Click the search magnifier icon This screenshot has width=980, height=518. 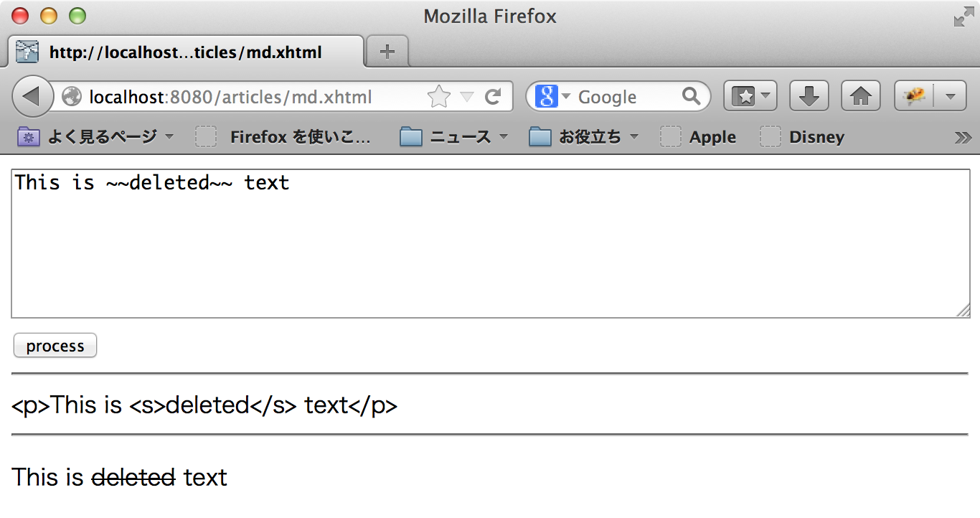pyautogui.click(x=691, y=96)
